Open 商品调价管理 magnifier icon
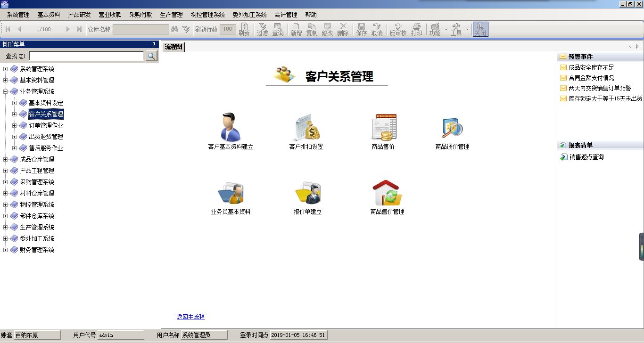 pos(452,127)
